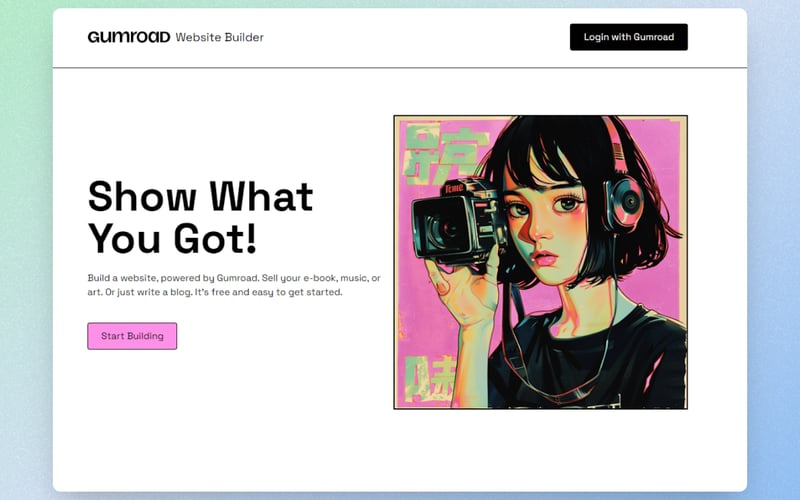Click the Login with Gumroad button
Screen dimensions: 800x500
(x=629, y=37)
